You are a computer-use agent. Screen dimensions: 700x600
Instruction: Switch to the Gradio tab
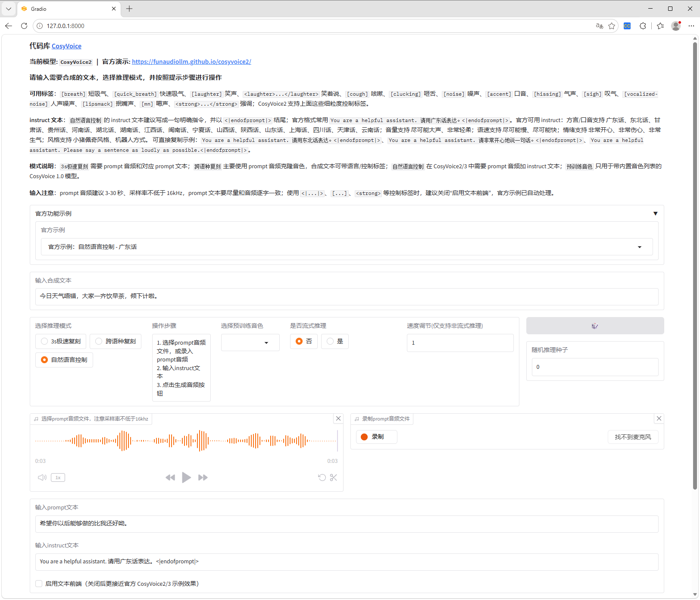coord(68,9)
